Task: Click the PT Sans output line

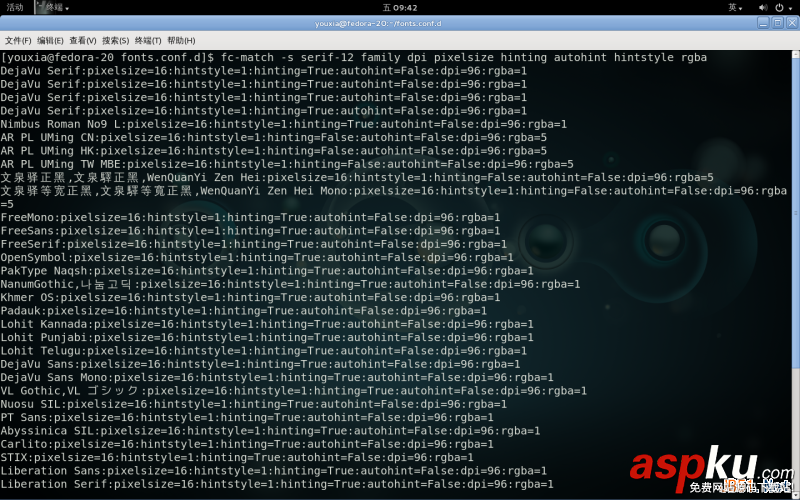Action: click(x=247, y=417)
